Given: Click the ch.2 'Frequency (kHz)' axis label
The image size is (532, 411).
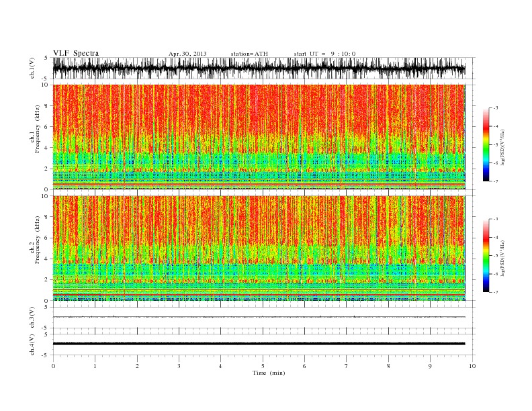Looking at the screenshot, I should click(x=38, y=240).
